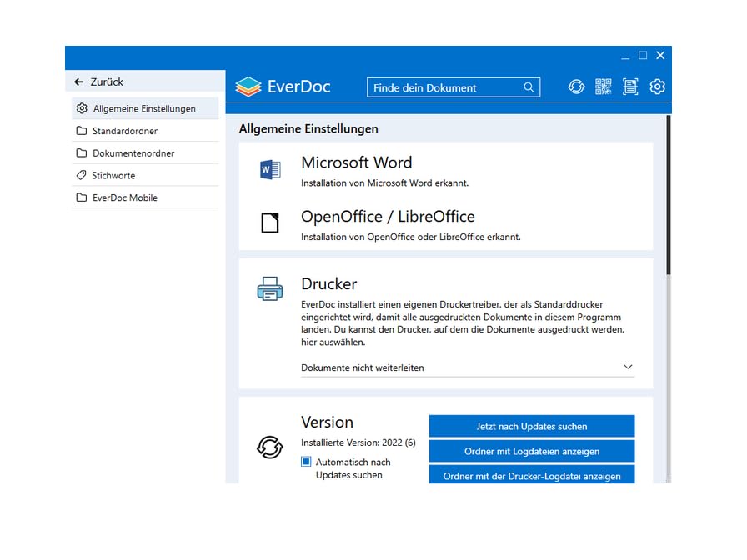Open Stichworte settings page
Image resolution: width=747 pixels, height=560 pixels.
point(145,175)
